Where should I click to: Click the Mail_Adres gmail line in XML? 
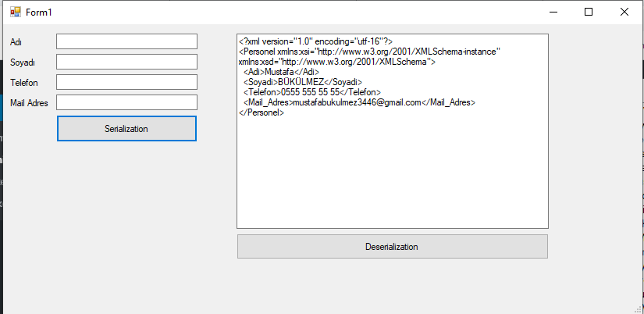click(x=359, y=103)
